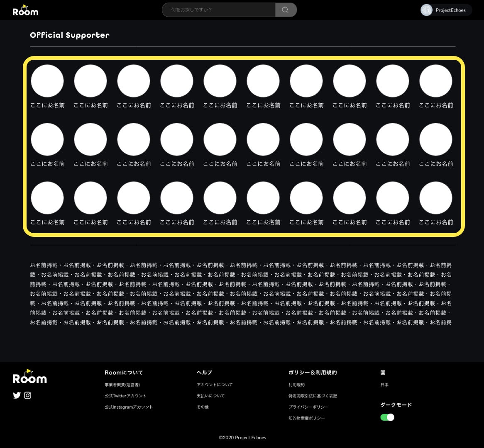Select 日本 under country section
The image size is (484, 448).
tap(384, 385)
